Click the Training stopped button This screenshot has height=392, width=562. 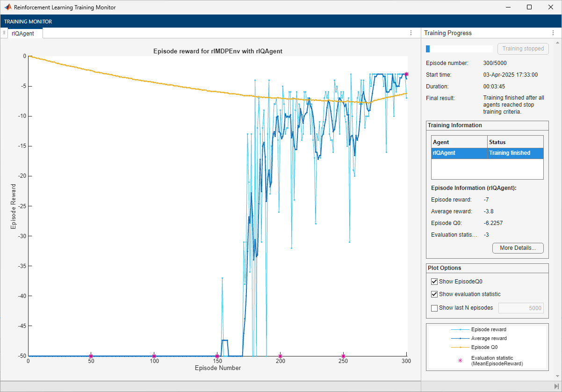coord(523,49)
